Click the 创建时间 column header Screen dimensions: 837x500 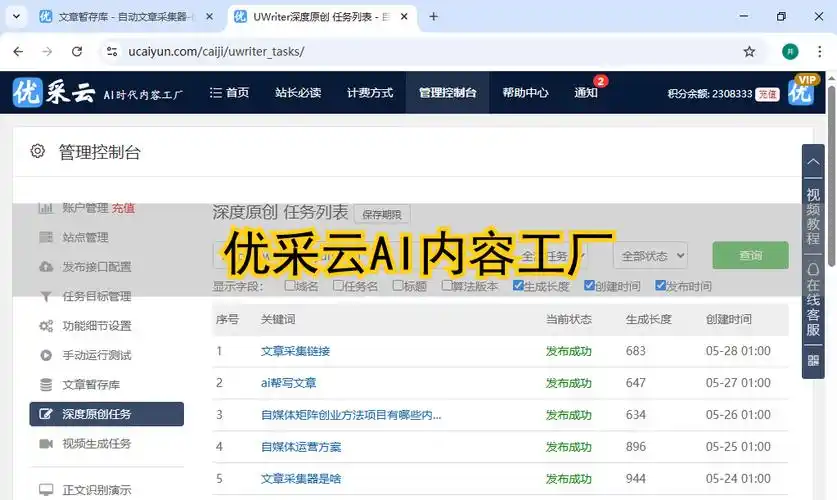tap(729, 319)
